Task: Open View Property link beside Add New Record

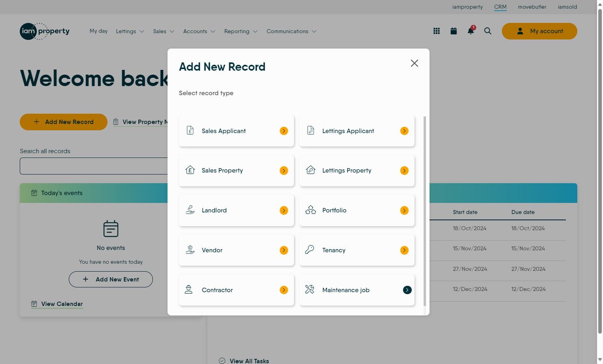Action: point(140,122)
